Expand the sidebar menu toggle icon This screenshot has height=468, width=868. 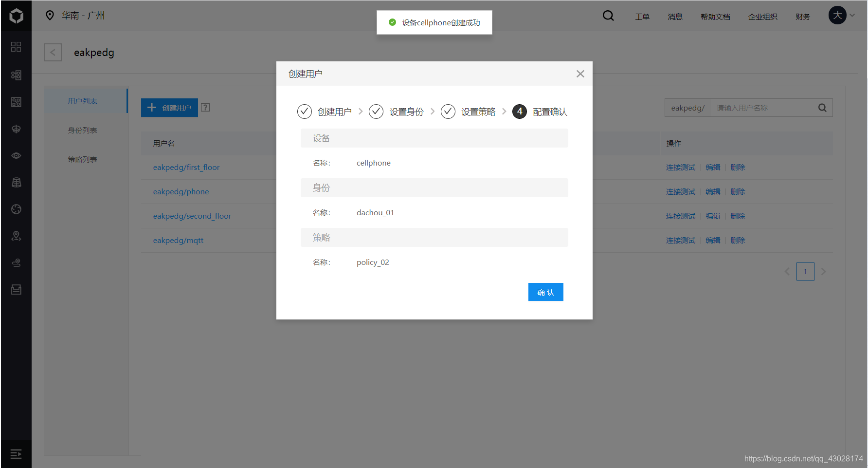click(16, 454)
